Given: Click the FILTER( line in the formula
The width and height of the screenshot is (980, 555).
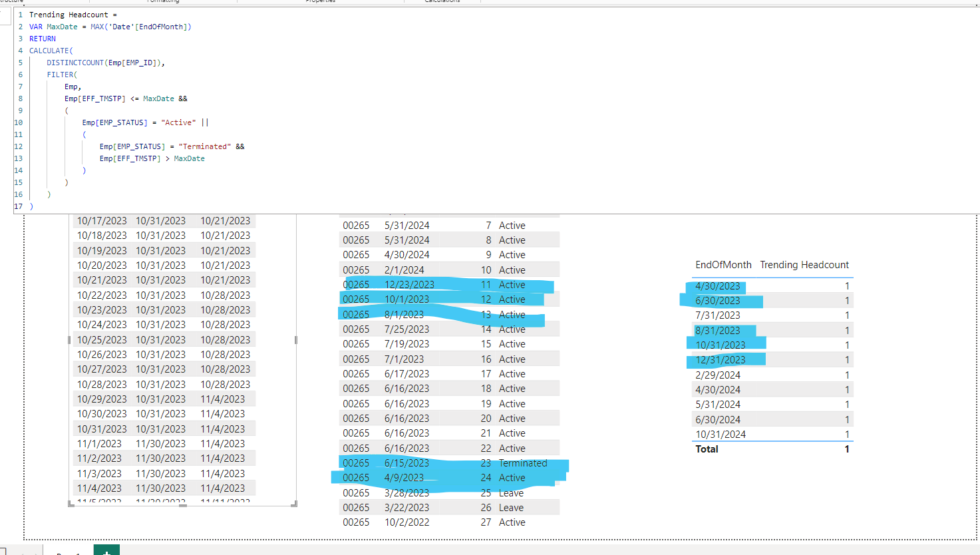Looking at the screenshot, I should (62, 75).
